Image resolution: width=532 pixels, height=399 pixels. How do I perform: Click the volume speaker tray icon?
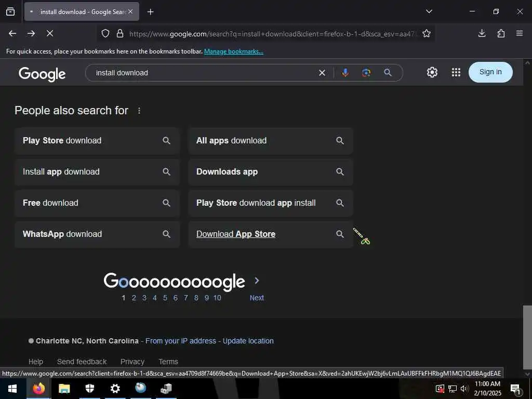click(x=464, y=389)
